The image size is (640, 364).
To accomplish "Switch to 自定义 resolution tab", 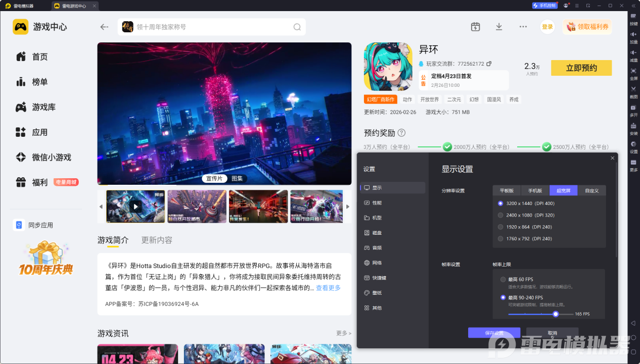I will click(x=592, y=190).
